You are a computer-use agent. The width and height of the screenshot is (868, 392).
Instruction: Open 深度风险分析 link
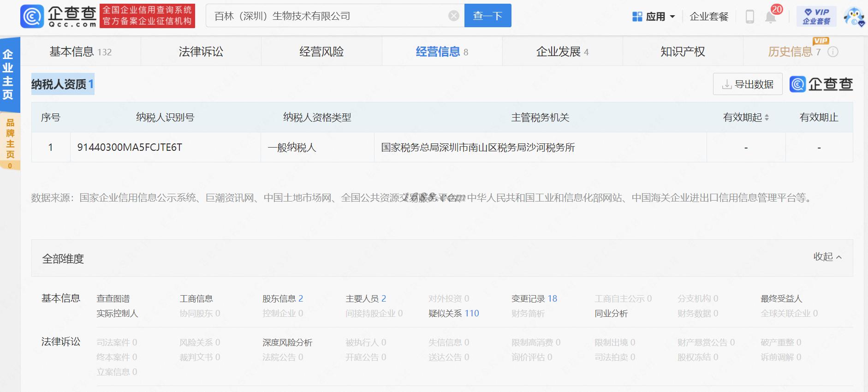coord(287,343)
